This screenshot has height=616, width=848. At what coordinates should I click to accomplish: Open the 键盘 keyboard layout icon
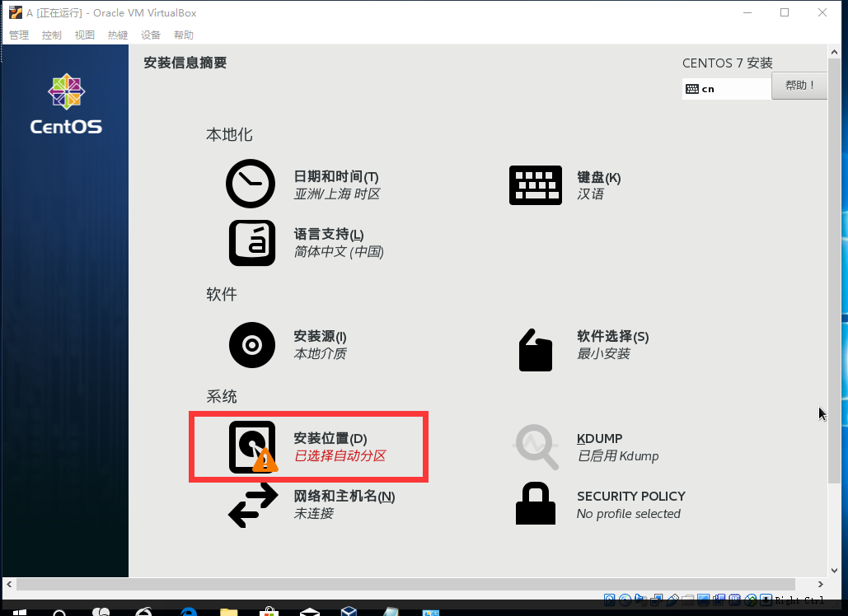pos(536,185)
